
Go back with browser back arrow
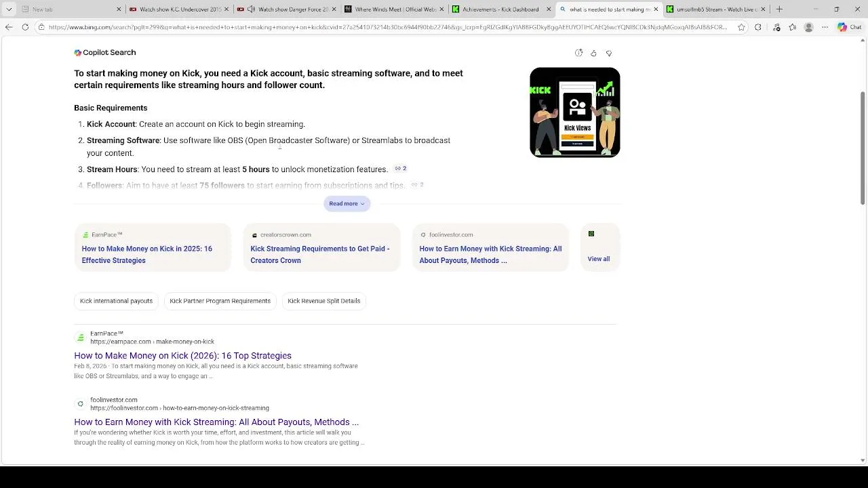[x=9, y=27]
